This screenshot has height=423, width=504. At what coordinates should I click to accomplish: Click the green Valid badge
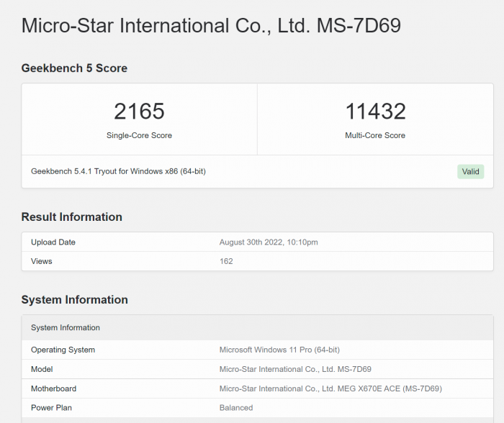470,171
